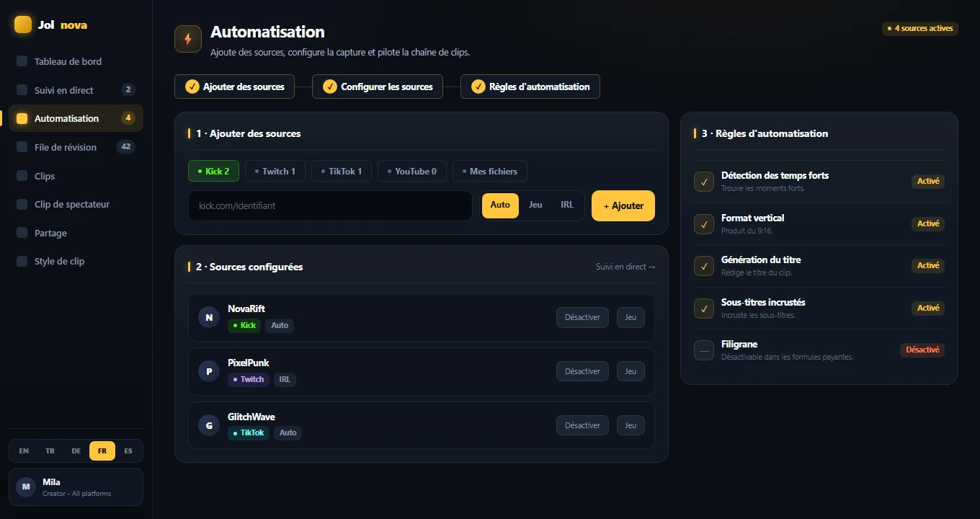Toggle the Génération du titre checkbox
Image resolution: width=980 pixels, height=519 pixels.
point(704,266)
